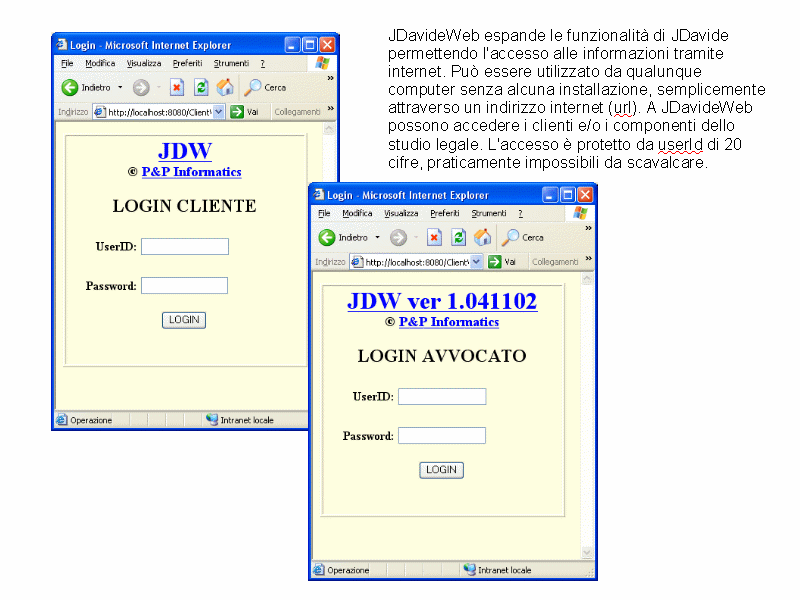Click IE page icon in Cliente title bar
Screen dimensions: 800x600
pos(62,44)
